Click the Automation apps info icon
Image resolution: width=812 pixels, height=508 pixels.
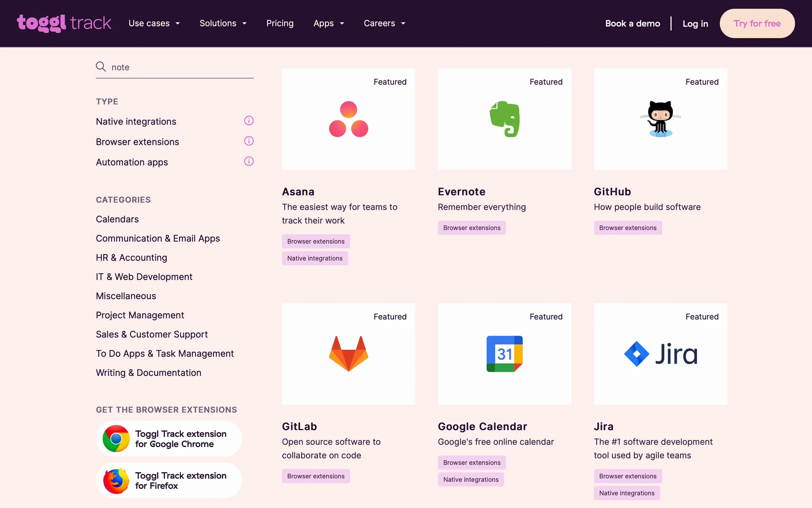click(x=249, y=162)
